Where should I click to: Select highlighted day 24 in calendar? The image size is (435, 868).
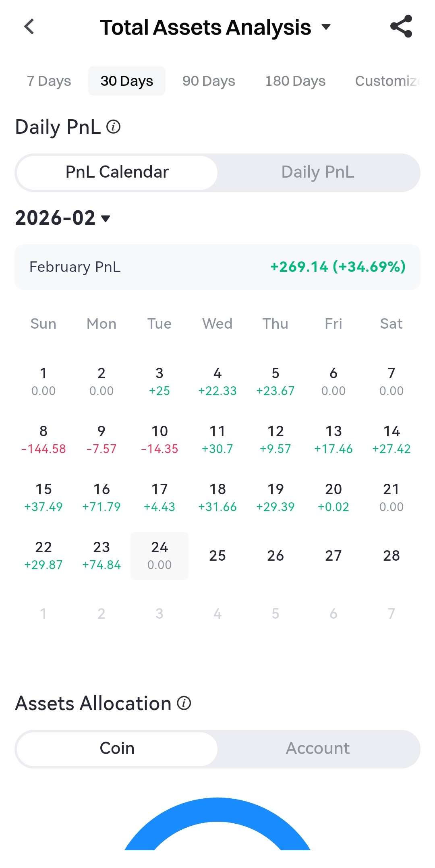click(159, 555)
